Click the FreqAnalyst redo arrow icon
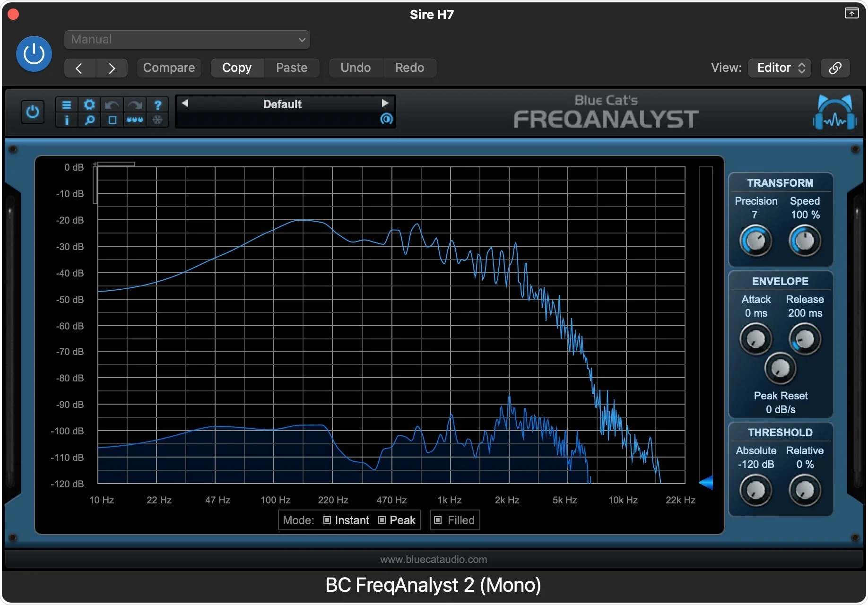Screen dimensions: 868x605 135,104
